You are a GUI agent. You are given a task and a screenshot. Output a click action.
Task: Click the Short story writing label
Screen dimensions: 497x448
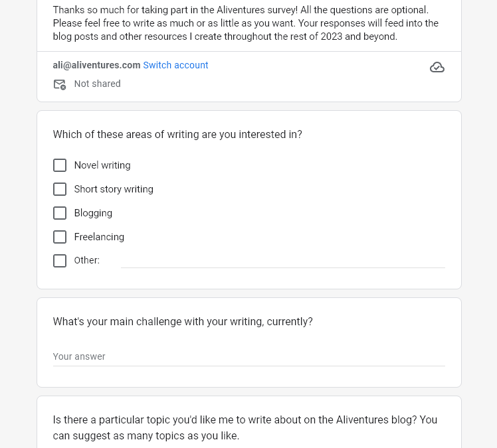(114, 189)
